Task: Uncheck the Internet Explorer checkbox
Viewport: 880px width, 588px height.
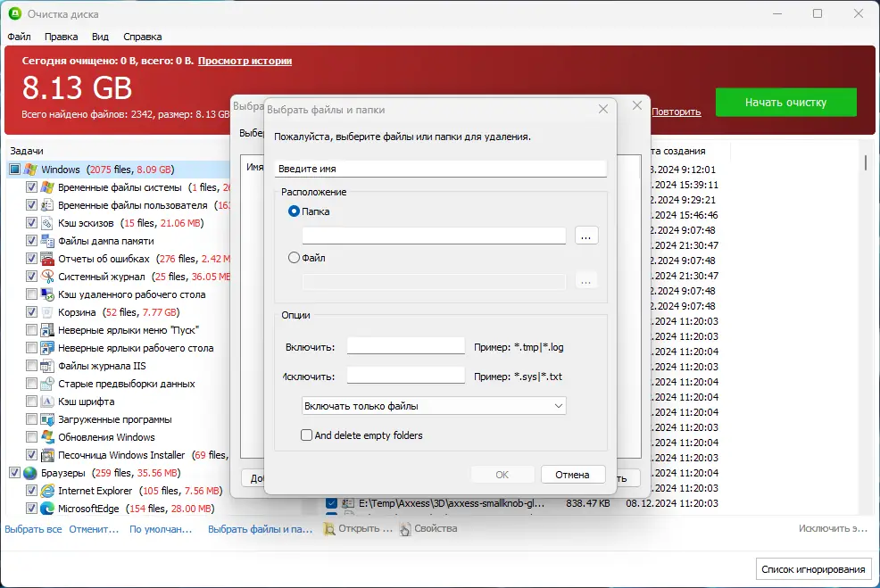Action: point(31,491)
